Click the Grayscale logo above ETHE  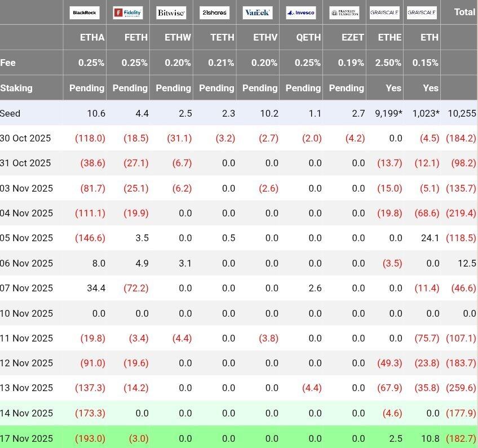click(385, 12)
